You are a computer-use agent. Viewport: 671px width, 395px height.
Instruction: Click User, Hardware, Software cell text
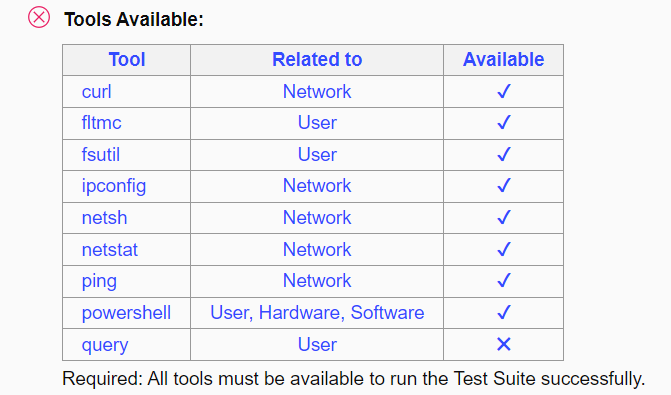(x=317, y=313)
